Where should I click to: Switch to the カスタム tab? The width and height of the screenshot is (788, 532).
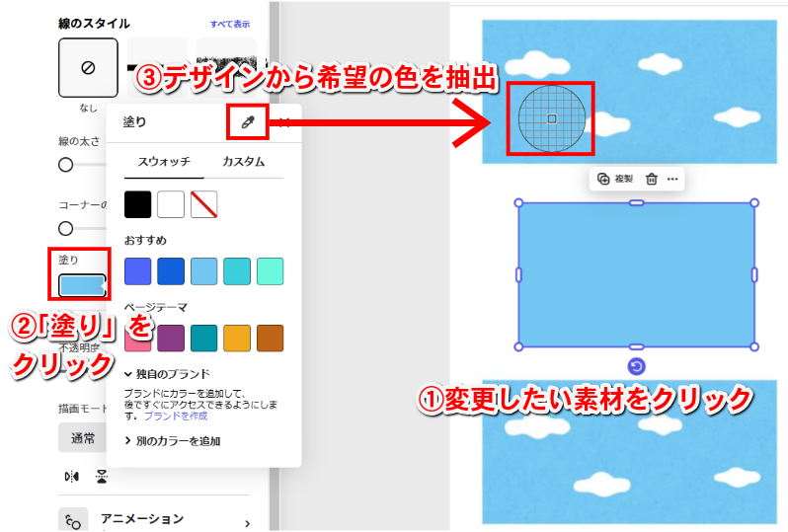(243, 162)
